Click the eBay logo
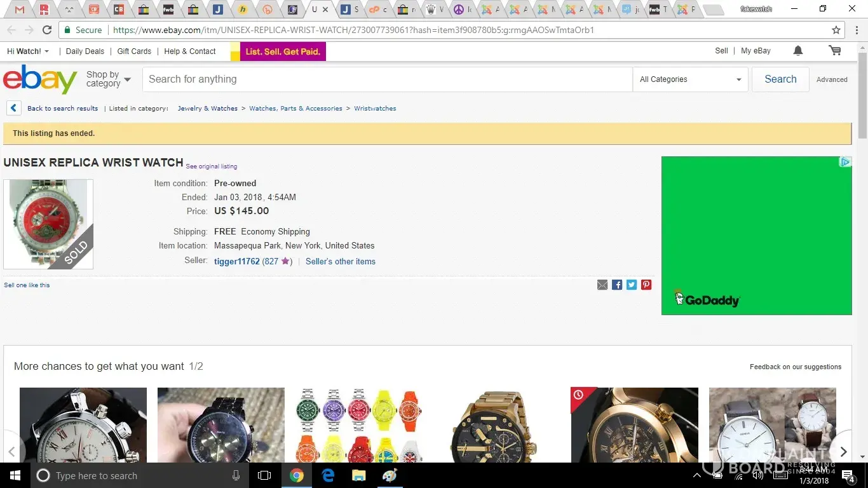The image size is (868, 488). tap(40, 79)
